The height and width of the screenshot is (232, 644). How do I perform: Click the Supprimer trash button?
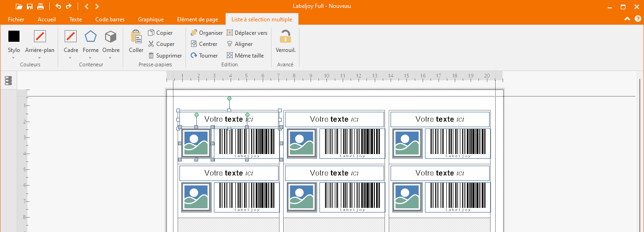(165, 55)
